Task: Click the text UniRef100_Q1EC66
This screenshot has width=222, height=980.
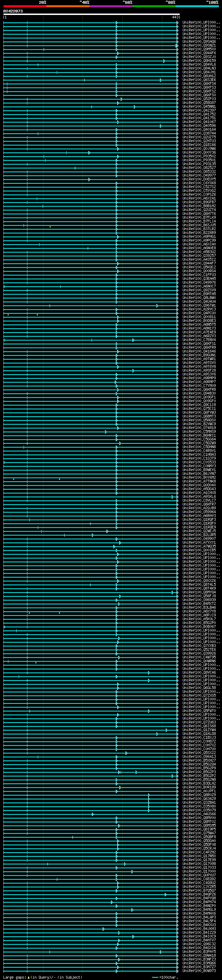Action: (x=199, y=145)
